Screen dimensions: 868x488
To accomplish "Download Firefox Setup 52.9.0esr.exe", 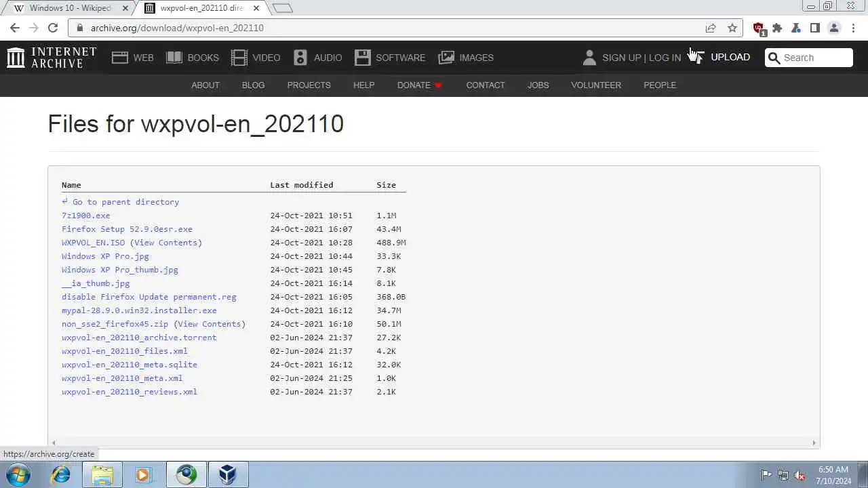I will 127,229.
